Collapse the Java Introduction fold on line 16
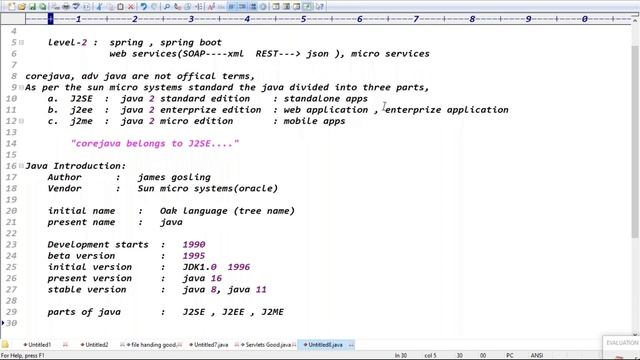The width and height of the screenshot is (640, 360). [x=21, y=166]
